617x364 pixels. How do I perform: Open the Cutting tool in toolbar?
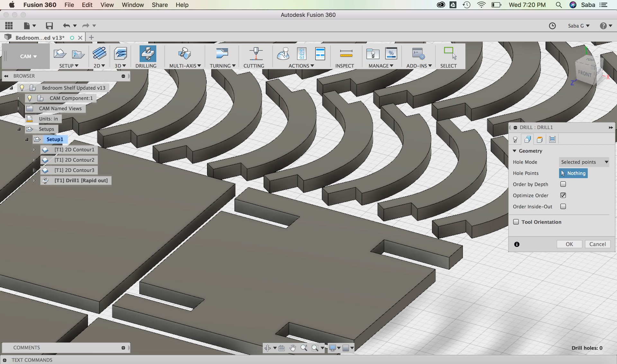tap(255, 54)
